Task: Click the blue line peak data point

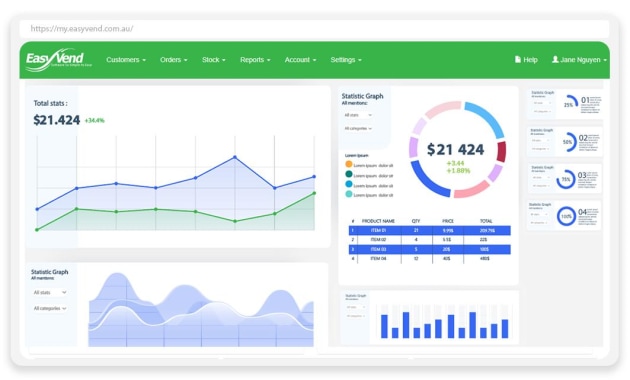Action: click(235, 157)
